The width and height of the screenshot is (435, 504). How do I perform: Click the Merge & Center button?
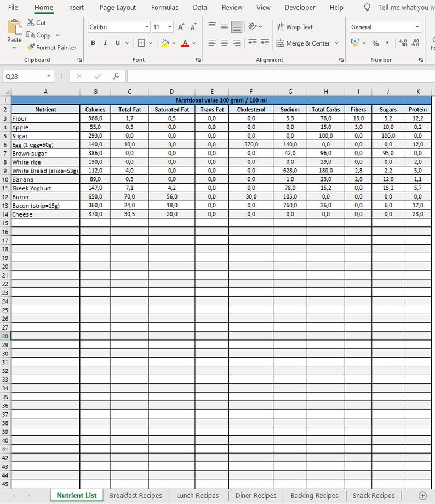point(303,43)
